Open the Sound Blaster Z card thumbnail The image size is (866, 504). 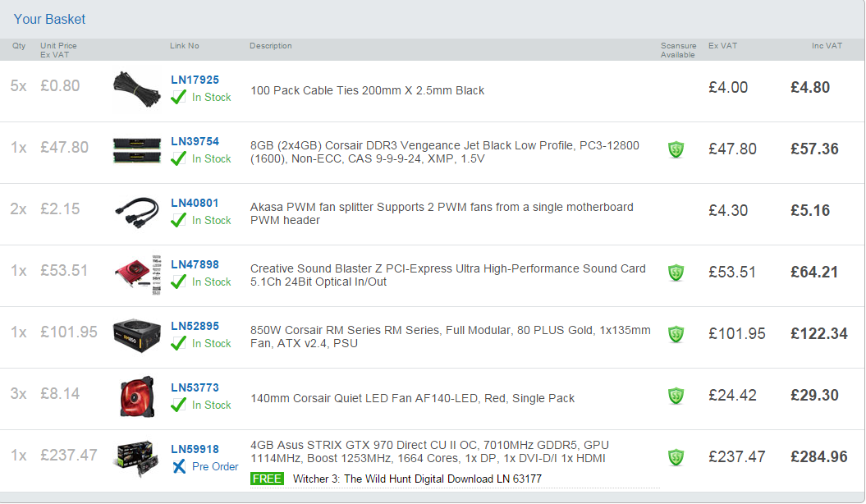pyautogui.click(x=138, y=274)
